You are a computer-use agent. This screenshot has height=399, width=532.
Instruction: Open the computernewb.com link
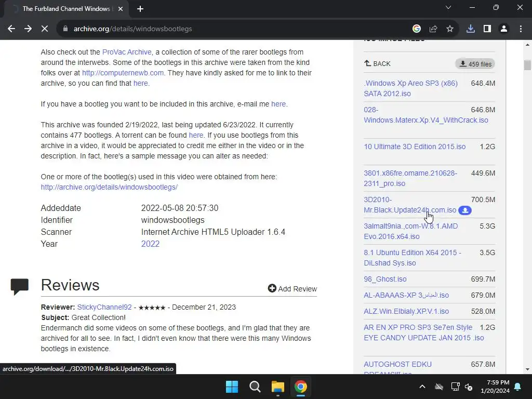(123, 73)
